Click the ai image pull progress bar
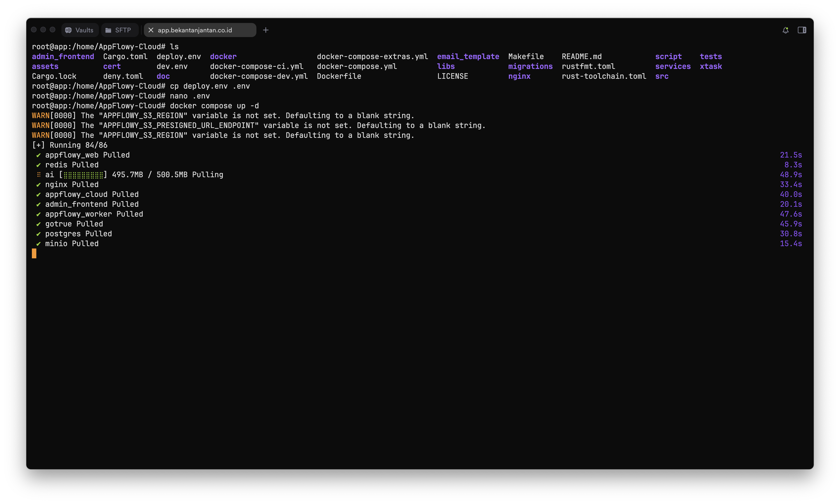 (x=83, y=175)
